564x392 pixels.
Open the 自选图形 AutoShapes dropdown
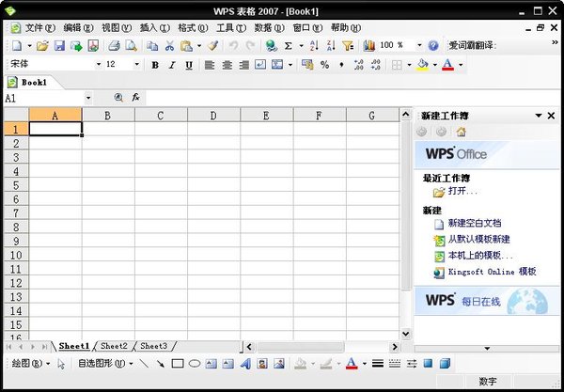point(105,364)
